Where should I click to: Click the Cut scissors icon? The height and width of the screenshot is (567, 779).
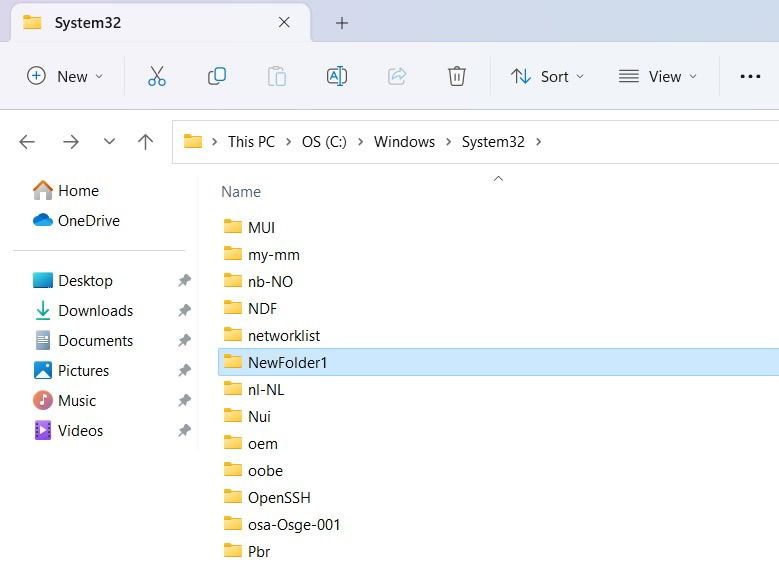(x=157, y=77)
